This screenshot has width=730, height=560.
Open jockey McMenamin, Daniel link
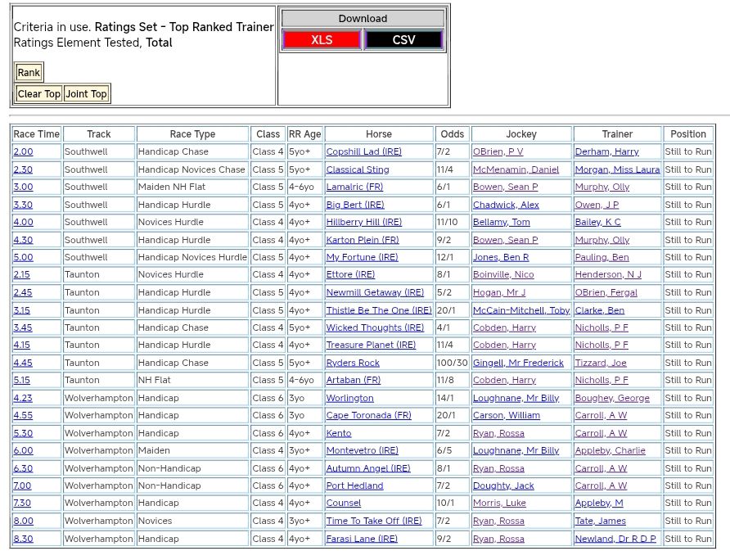516,169
